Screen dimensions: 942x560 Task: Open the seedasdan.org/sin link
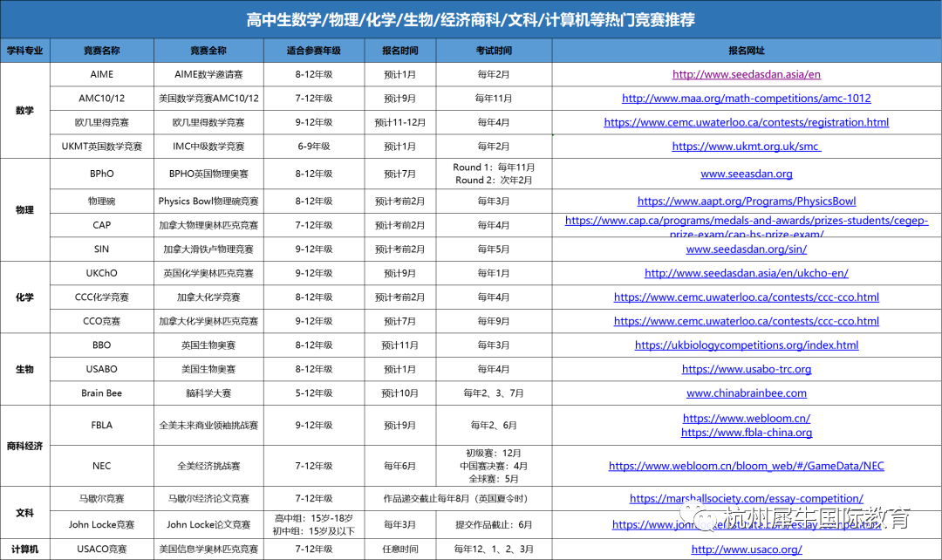pyautogui.click(x=746, y=249)
